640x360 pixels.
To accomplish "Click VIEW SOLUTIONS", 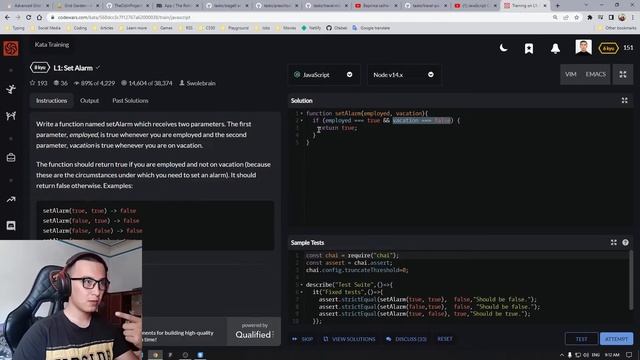I will (349, 339).
